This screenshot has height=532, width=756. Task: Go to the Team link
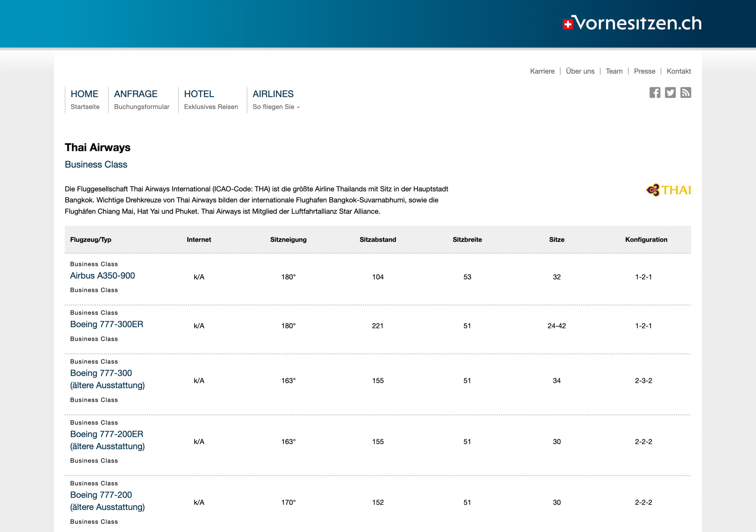pyautogui.click(x=614, y=71)
